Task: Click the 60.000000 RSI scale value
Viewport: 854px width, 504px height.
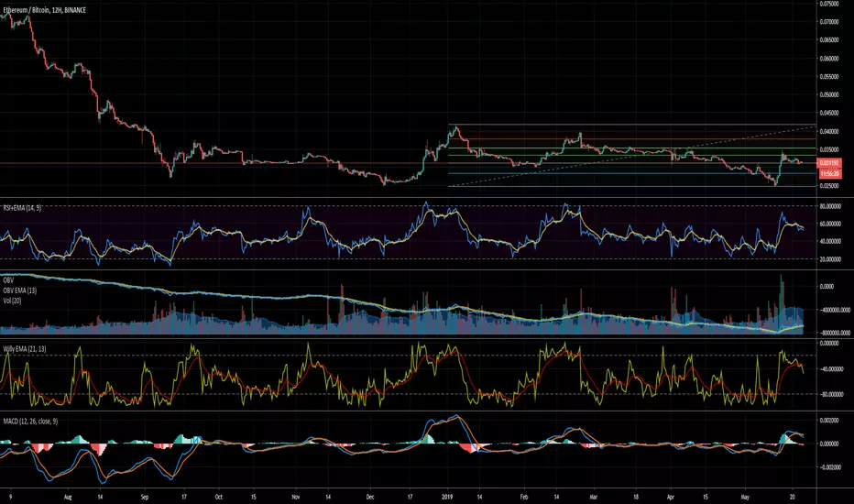Action: click(830, 224)
